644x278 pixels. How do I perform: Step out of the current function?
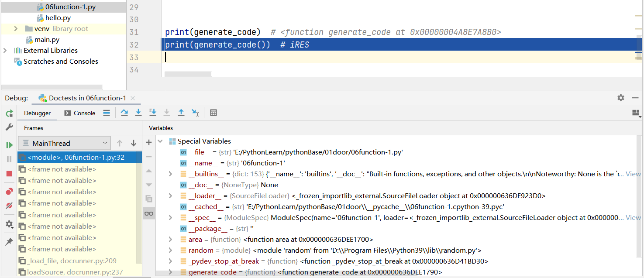click(181, 113)
